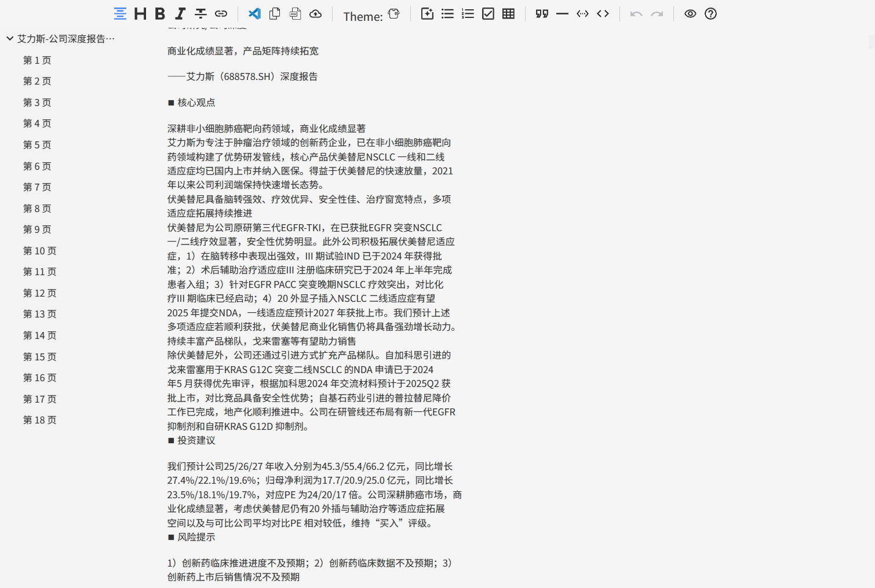The image size is (875, 588).
Task: Open the file in VS Code
Action: 254,13
